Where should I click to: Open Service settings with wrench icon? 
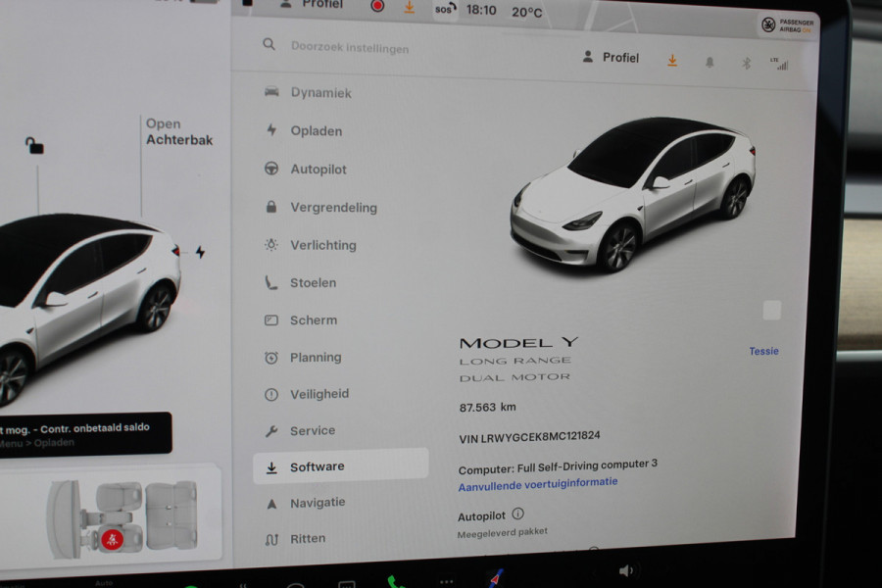pos(273,430)
